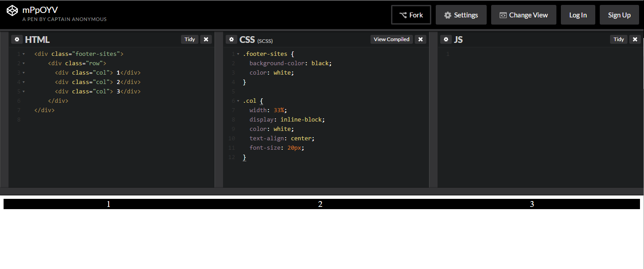Click background-color: black line in CSS
Screen dimensions: 644x269
click(x=291, y=63)
